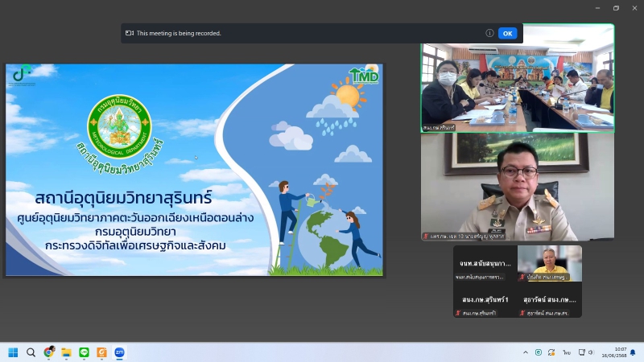
Task: Expand the hidden system tray icons
Action: (x=526, y=352)
